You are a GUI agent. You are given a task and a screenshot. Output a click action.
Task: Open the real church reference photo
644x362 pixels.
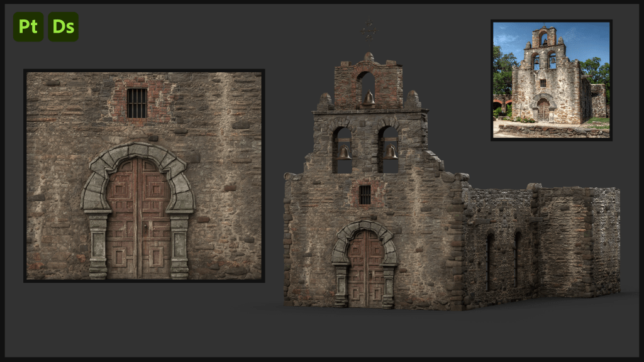[x=551, y=80]
